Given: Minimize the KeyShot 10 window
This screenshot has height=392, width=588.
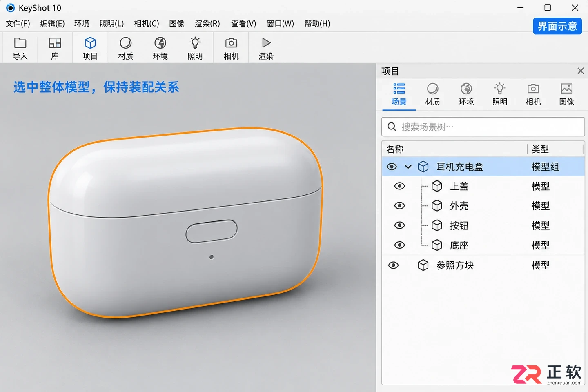Looking at the screenshot, I should tap(520, 8).
